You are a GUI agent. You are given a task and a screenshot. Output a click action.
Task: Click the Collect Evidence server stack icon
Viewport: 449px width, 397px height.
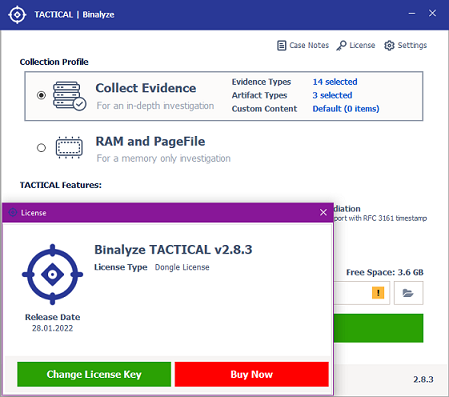coord(69,96)
